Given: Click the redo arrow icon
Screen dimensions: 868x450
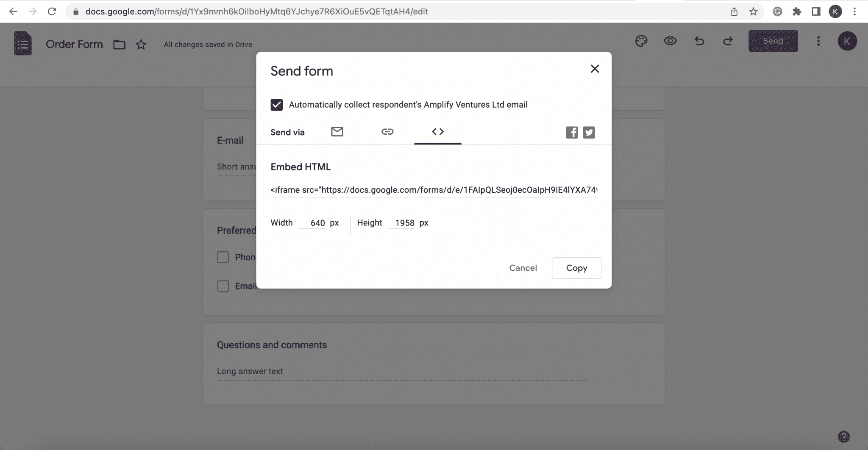Looking at the screenshot, I should click(x=728, y=41).
